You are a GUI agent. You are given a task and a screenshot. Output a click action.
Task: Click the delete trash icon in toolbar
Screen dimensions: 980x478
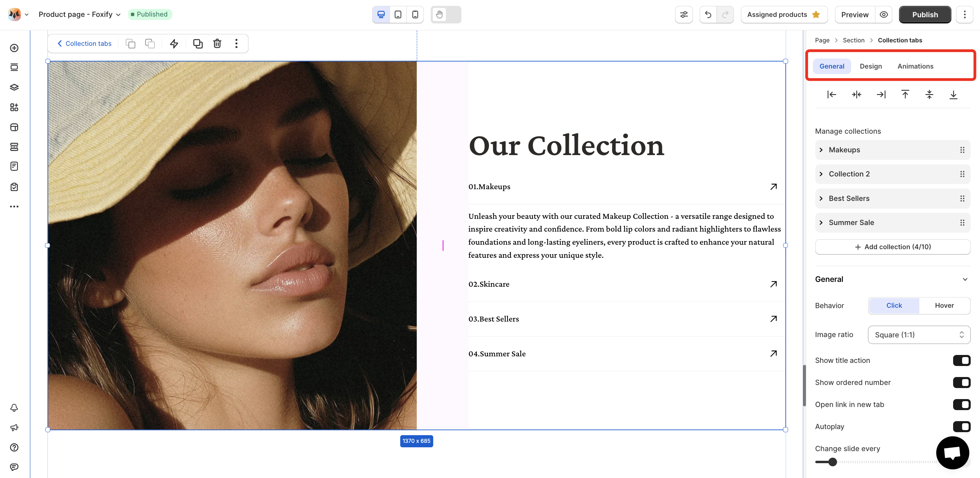click(x=217, y=43)
